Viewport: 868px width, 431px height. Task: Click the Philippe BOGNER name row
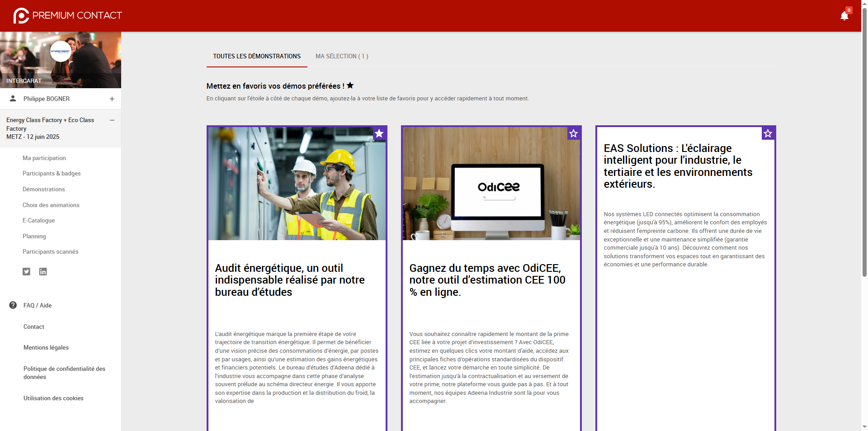click(x=61, y=99)
